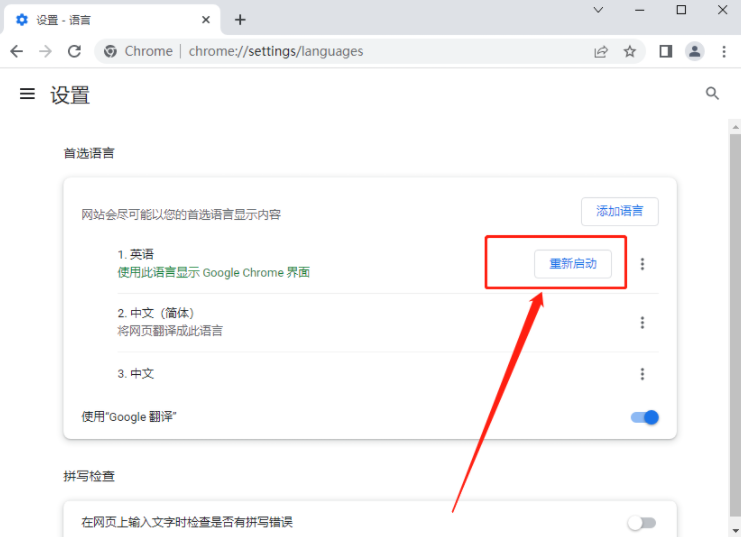The width and height of the screenshot is (741, 537).
Task: Click green text 使用此语言显示 Google Chrome 界面
Action: [x=214, y=273]
